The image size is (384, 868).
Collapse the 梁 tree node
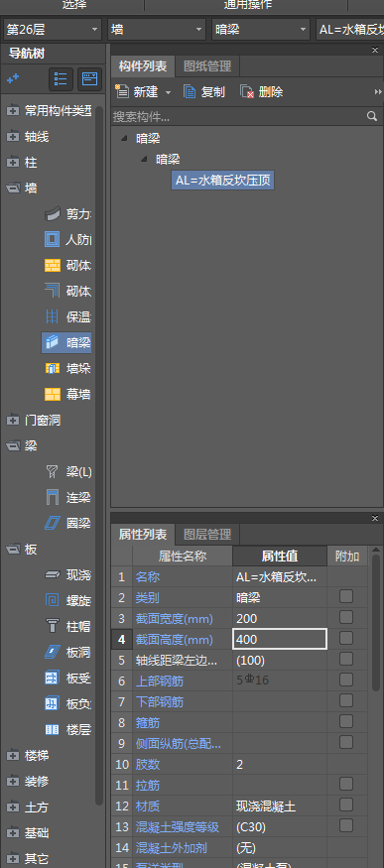click(x=12, y=445)
